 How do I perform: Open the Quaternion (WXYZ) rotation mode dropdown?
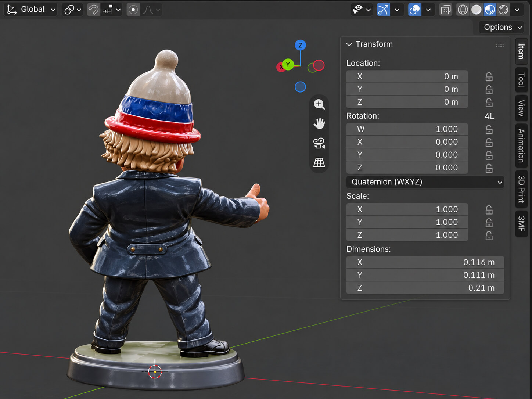coord(425,182)
